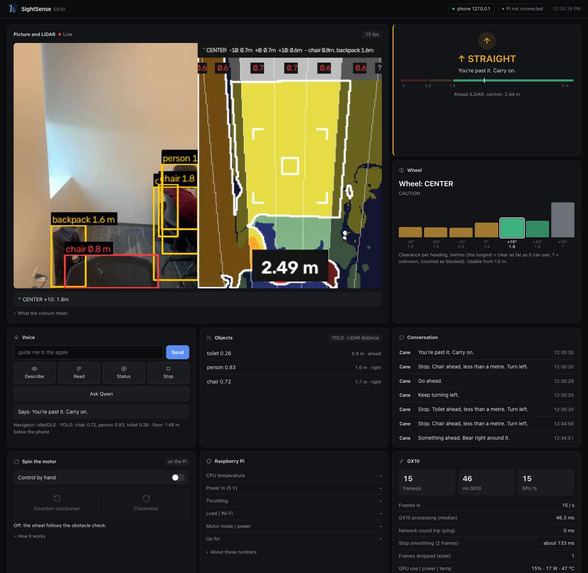Click the YOLO · LiDAR distance badge
Viewport: 588px width, 573px height.
click(x=355, y=338)
